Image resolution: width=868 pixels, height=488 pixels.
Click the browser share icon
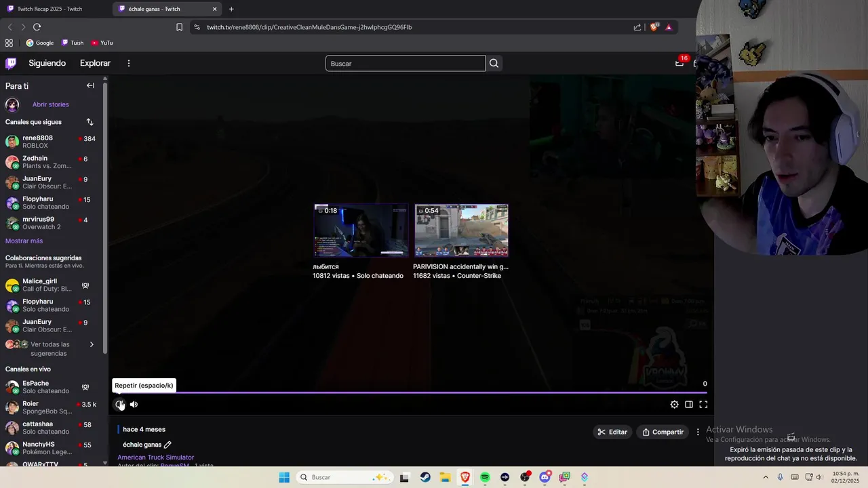(x=637, y=27)
